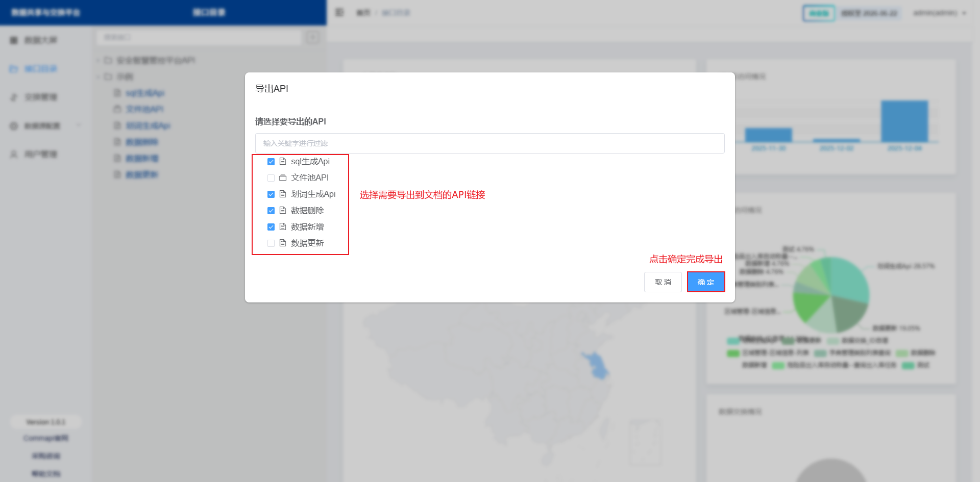The image size is (980, 482).
Task: Check the 文件池API checkbox
Action: pos(271,178)
